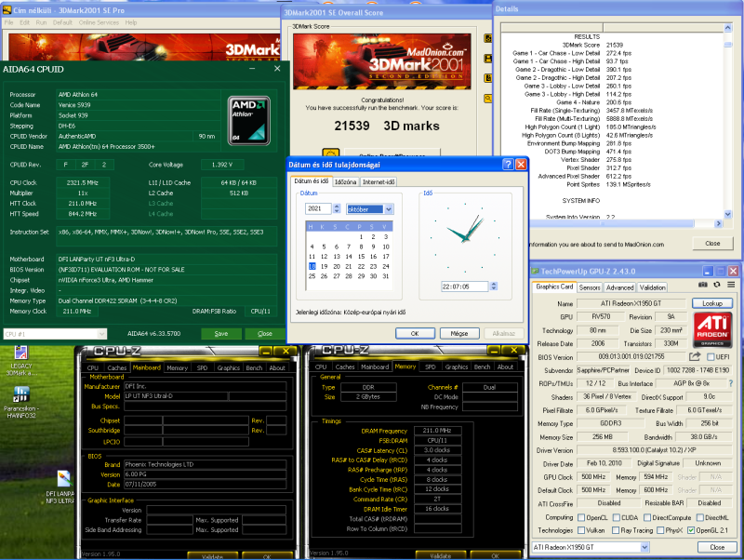The width and height of the screenshot is (744, 560).
Task: Click the ATI Radeon logo in GPU-Z
Action: [x=712, y=330]
